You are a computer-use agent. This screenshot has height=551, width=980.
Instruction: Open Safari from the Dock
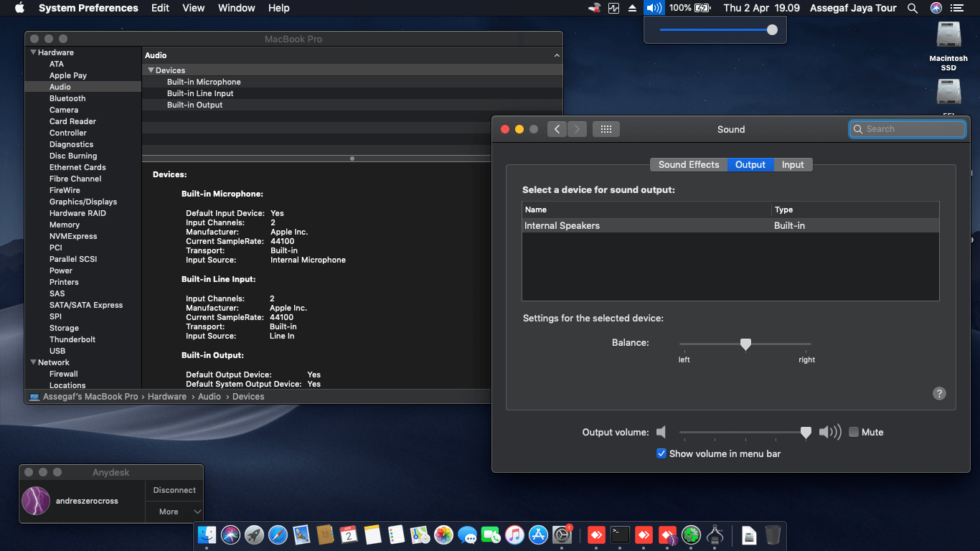coord(278,534)
